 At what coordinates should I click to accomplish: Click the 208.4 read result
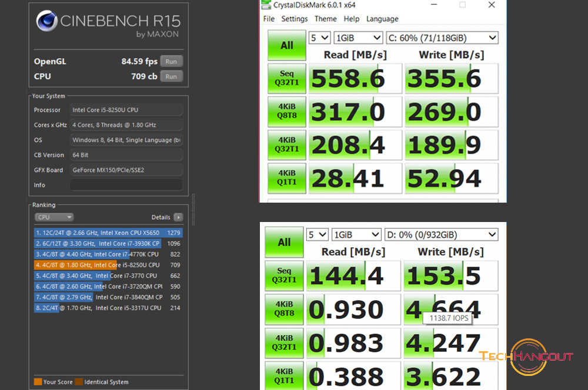tap(355, 145)
